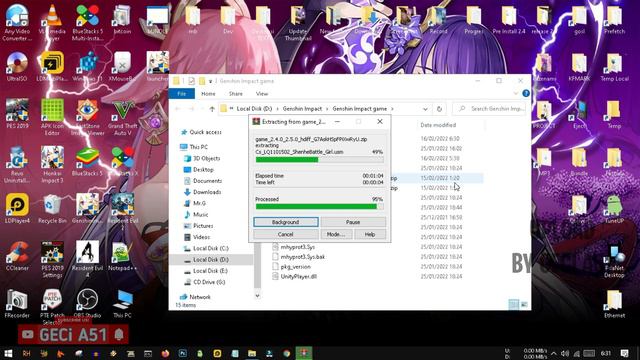
Task: Open Explorer help question icon
Action: [x=526, y=93]
